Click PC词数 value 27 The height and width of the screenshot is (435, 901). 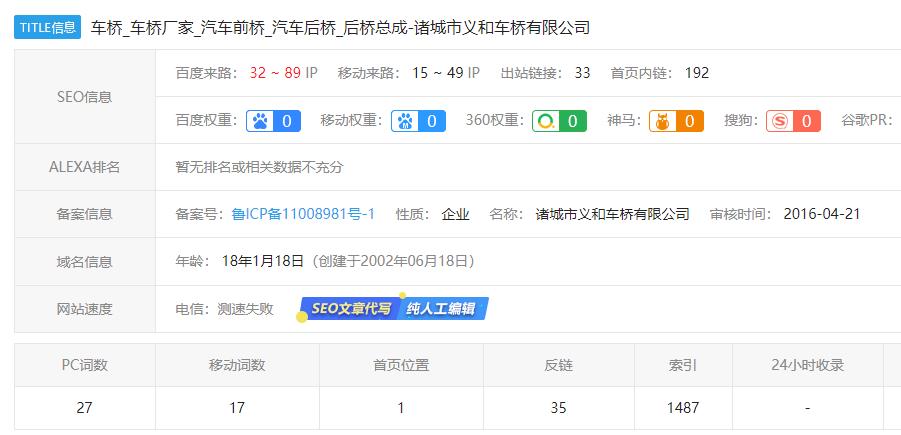[84, 408]
